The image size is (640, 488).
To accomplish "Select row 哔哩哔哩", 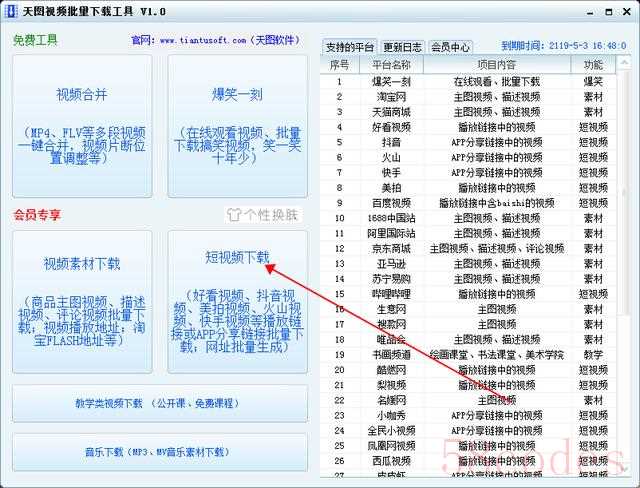I will click(x=468, y=294).
